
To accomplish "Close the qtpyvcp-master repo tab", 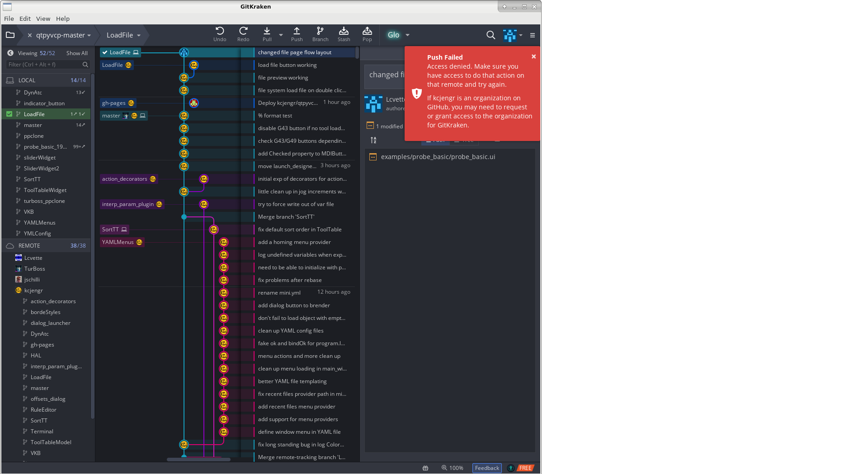I will pyautogui.click(x=30, y=35).
